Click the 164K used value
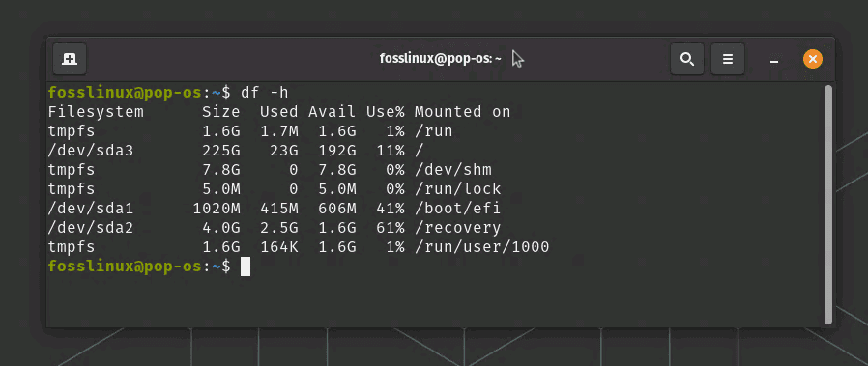 point(279,247)
